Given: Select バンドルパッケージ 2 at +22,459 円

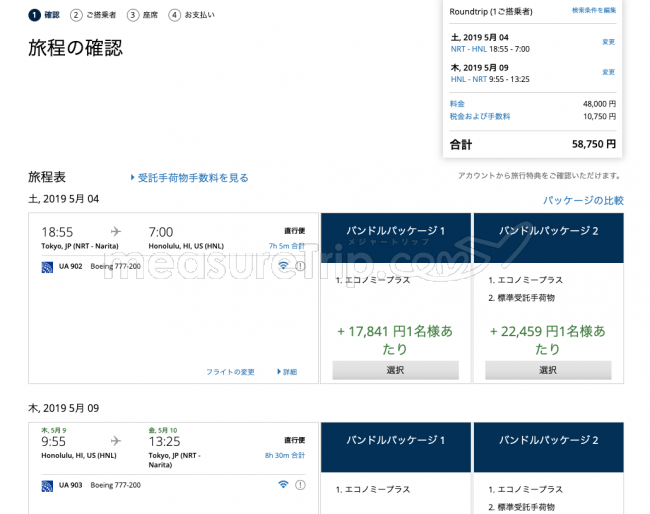Looking at the screenshot, I should click(548, 370).
